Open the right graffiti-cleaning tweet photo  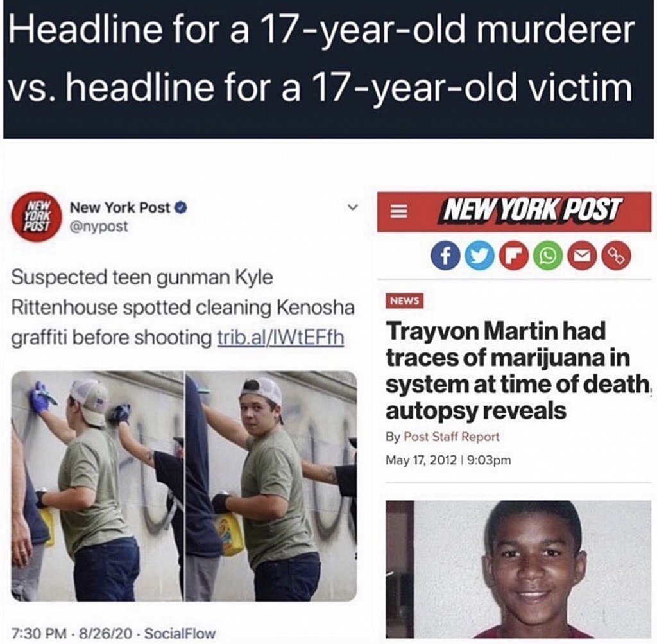pyautogui.click(x=271, y=486)
